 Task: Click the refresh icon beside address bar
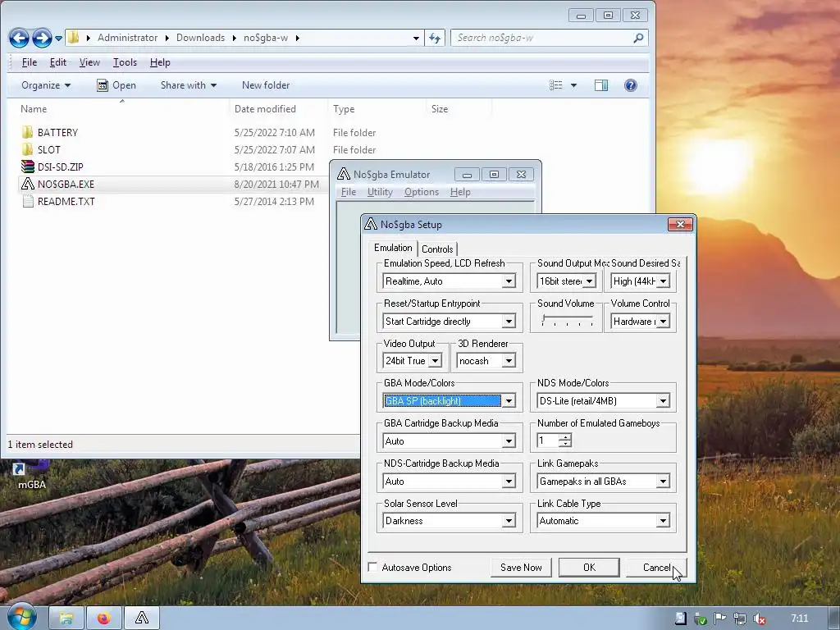point(435,38)
